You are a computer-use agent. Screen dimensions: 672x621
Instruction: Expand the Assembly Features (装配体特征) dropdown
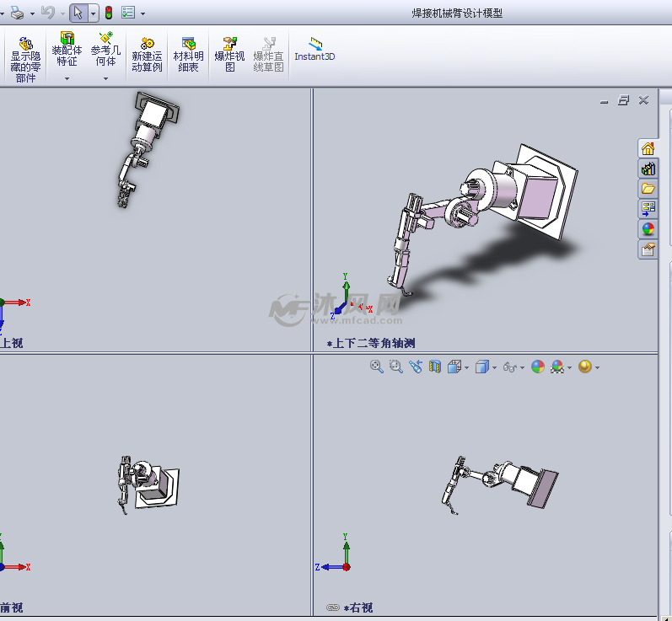67,78
